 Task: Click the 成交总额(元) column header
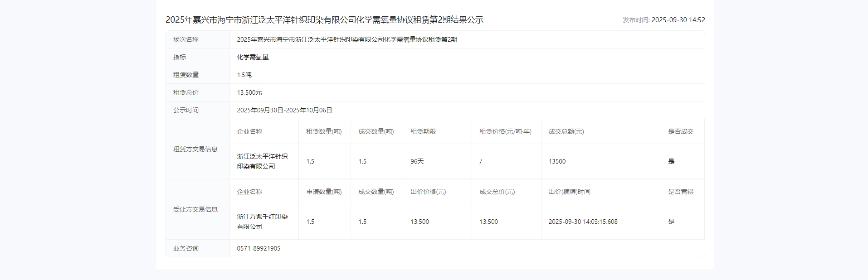pos(566,131)
